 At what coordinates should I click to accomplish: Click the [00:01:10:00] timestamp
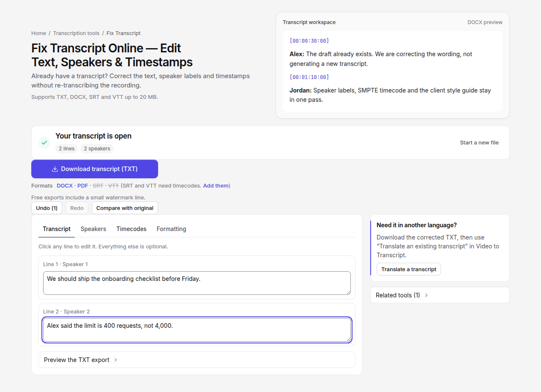(309, 77)
